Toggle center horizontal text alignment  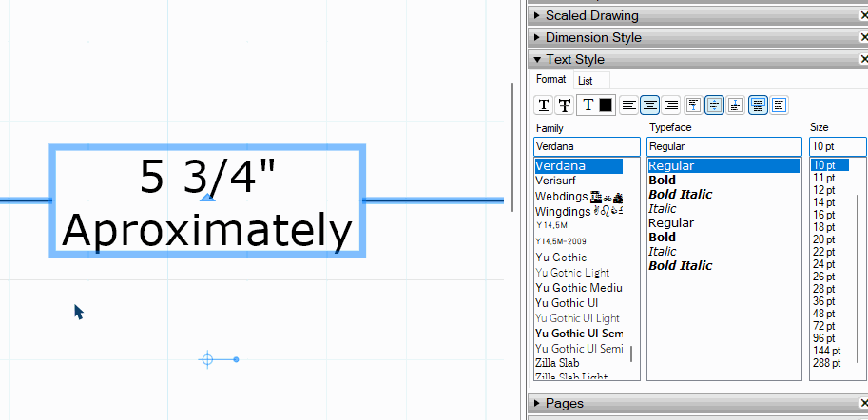649,105
